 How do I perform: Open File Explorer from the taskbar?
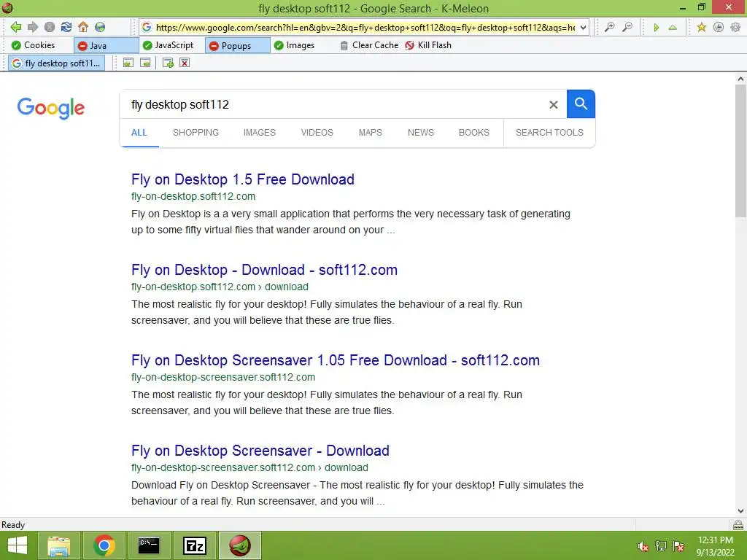[58, 545]
